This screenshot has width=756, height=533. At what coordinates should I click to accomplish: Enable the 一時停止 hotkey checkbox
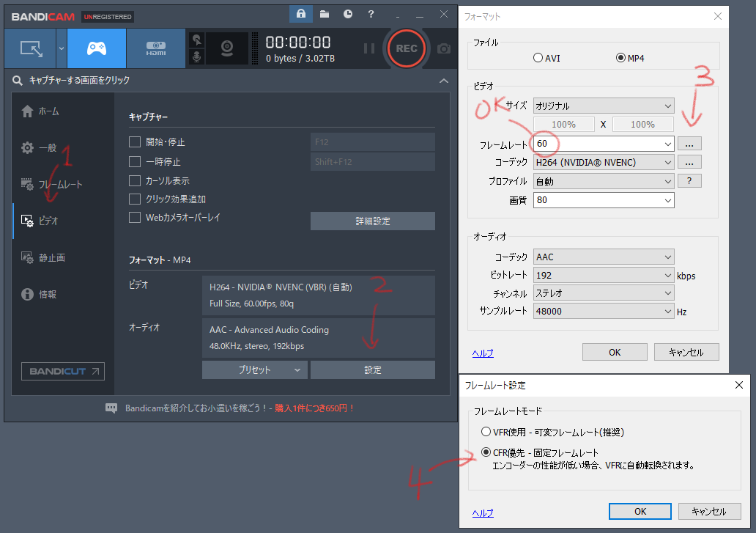point(135,161)
